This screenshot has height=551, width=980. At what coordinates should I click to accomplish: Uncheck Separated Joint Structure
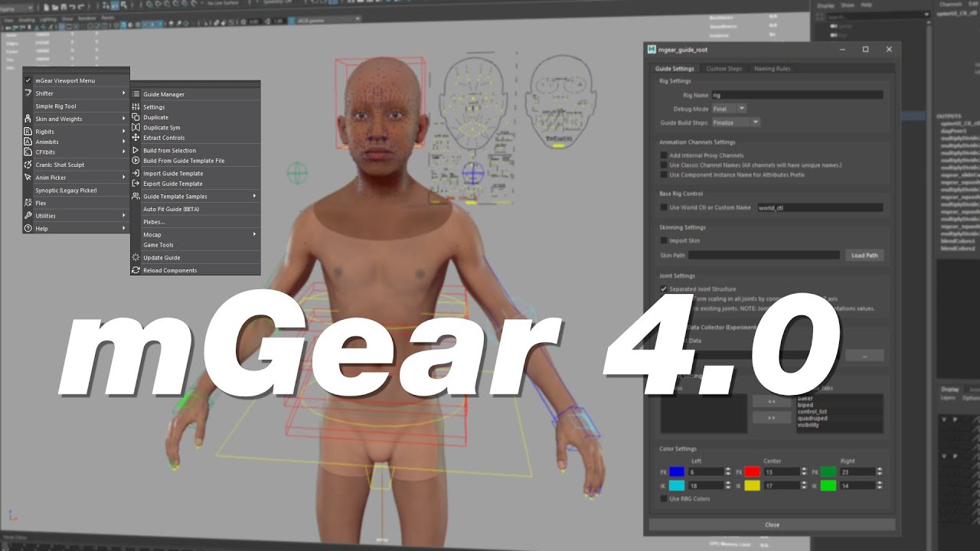pos(664,289)
